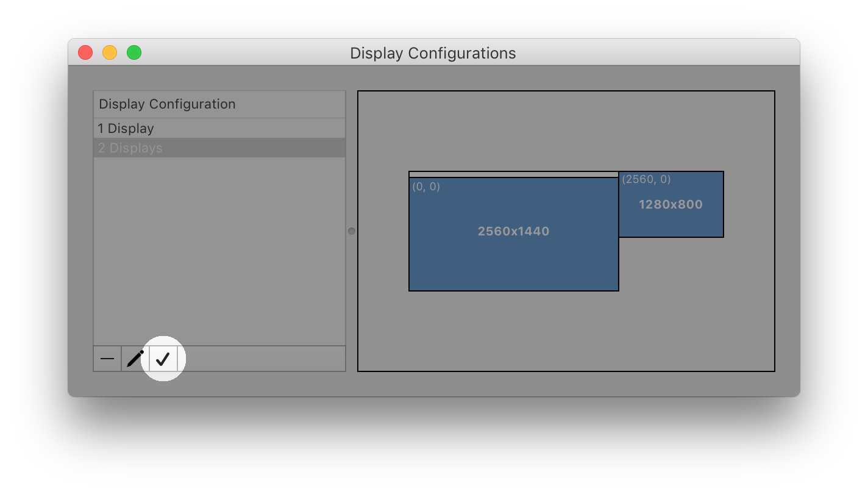
Task: Click the green zoom traffic light
Action: click(134, 52)
